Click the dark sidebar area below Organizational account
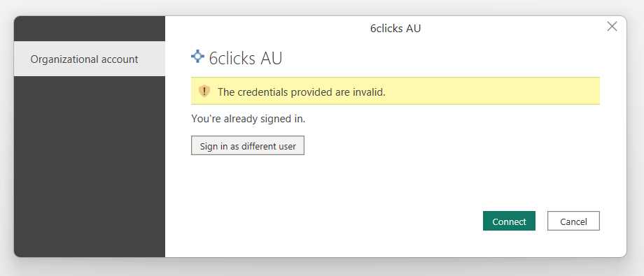Screen dimensions: 644x276 click(90, 166)
